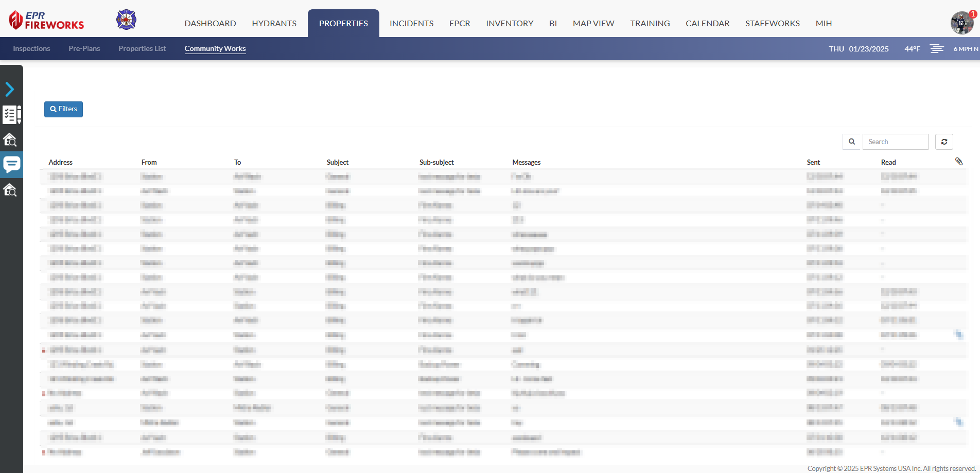
Task: Open the inspections checklist sidebar icon
Action: coord(11,114)
